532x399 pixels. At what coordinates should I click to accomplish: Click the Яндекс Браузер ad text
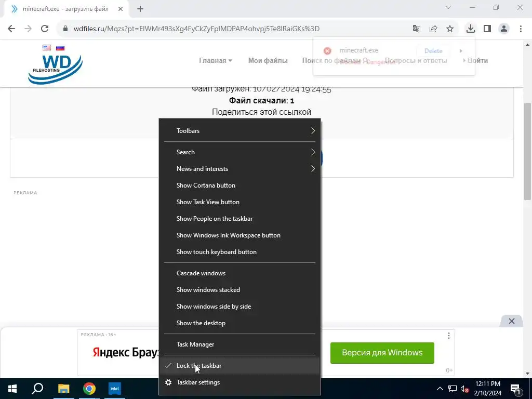pyautogui.click(x=126, y=352)
